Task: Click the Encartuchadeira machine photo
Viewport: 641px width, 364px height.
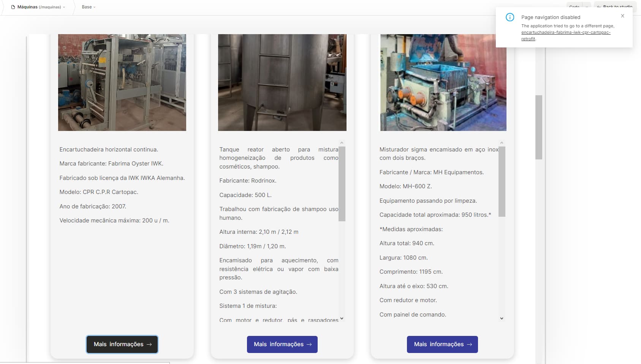Action: pos(122,82)
